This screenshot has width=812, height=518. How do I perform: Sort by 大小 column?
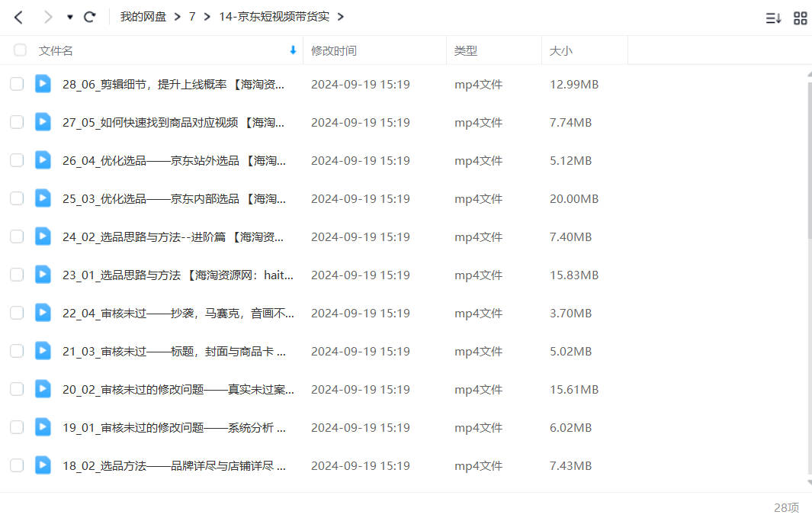point(561,51)
